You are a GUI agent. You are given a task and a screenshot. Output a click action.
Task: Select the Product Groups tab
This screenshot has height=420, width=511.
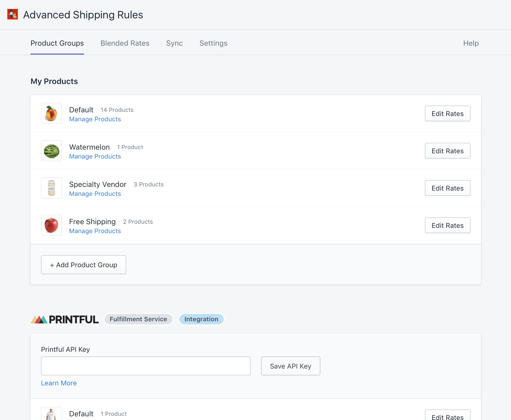tap(57, 43)
